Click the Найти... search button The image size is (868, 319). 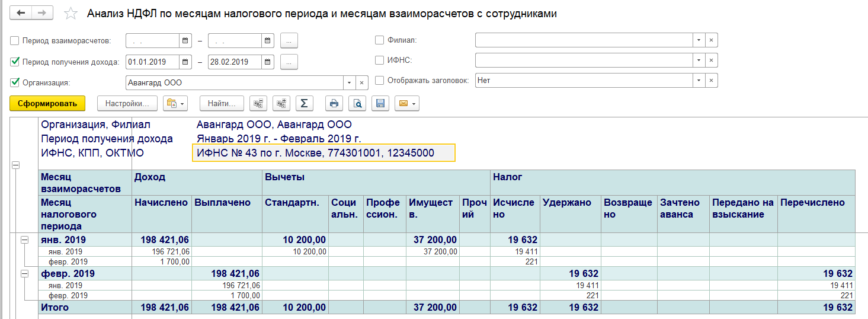point(222,103)
